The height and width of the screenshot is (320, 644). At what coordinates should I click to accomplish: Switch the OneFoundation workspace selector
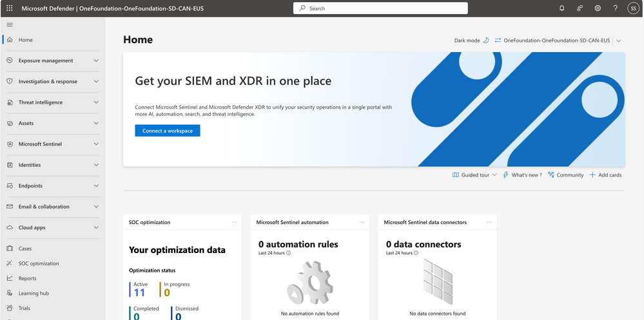[558, 41]
